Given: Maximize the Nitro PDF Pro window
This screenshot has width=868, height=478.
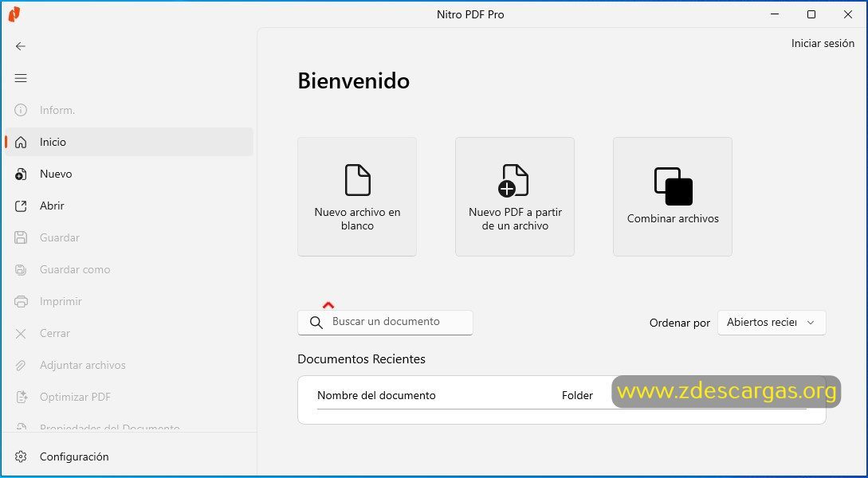Looking at the screenshot, I should (811, 15).
